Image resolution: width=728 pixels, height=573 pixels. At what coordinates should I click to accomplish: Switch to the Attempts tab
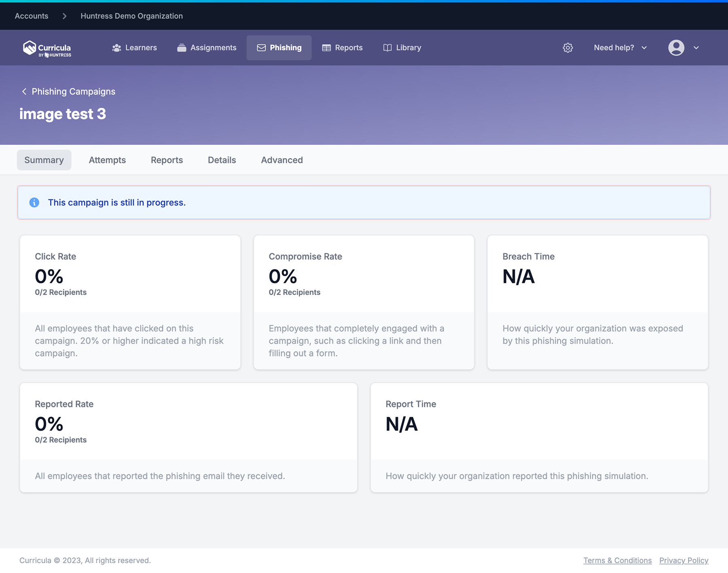[x=107, y=160]
